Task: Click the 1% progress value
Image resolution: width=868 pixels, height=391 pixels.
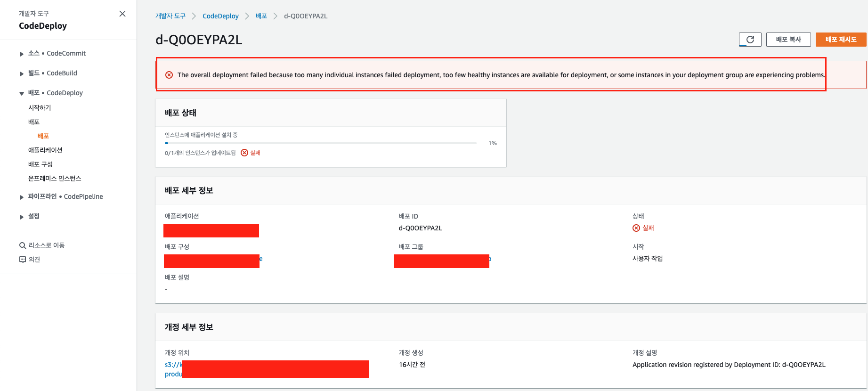Action: coord(493,143)
